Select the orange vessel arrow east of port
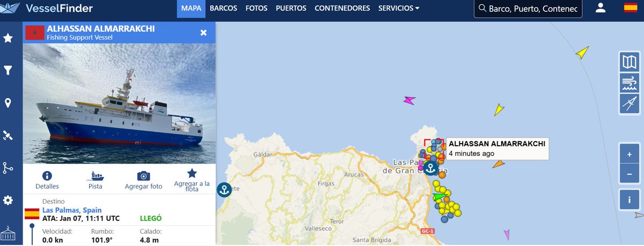The width and height of the screenshot is (644, 246). coord(499,165)
